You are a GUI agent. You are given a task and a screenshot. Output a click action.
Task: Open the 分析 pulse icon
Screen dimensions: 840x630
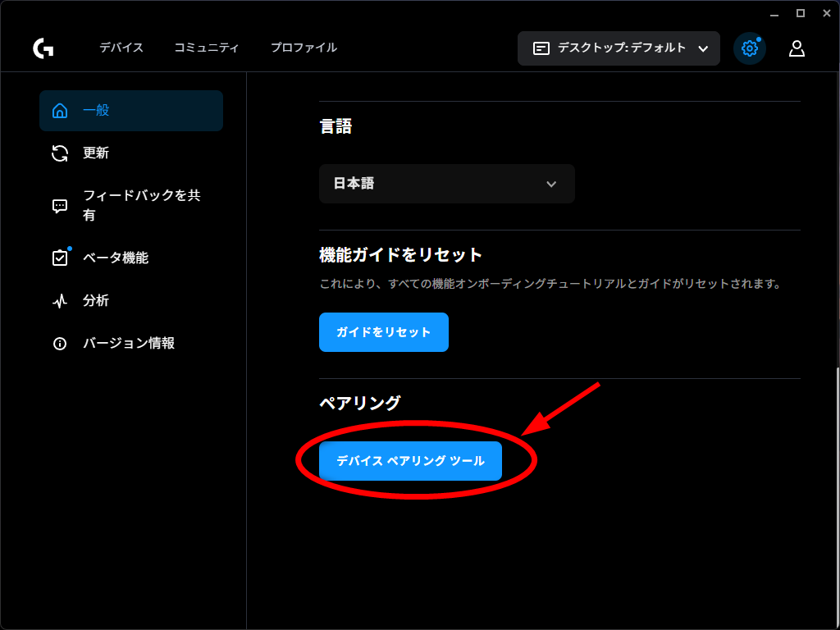click(60, 301)
